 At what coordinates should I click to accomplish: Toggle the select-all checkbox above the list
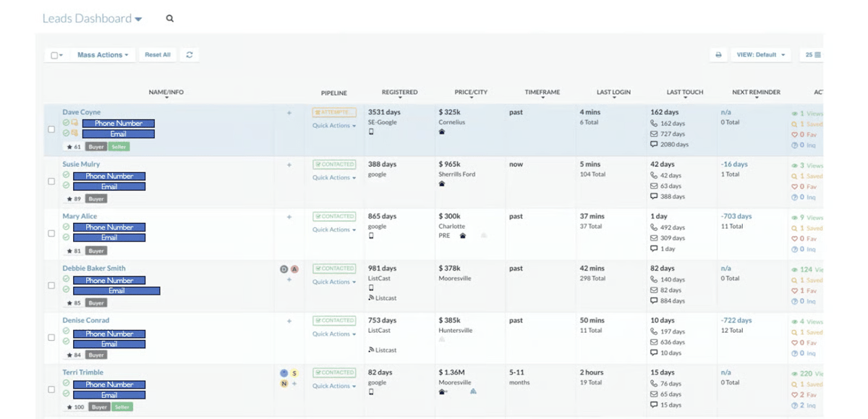54,54
